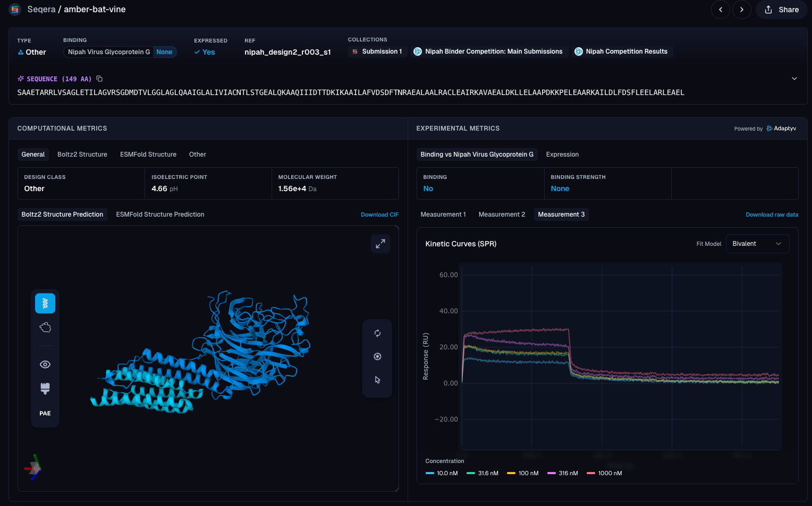Activate the cursor selection mode icon

[x=377, y=380]
